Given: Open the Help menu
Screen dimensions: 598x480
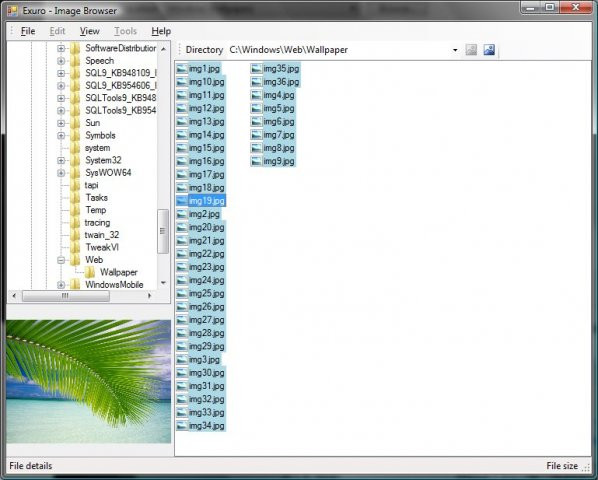Looking at the screenshot, I should [161, 31].
